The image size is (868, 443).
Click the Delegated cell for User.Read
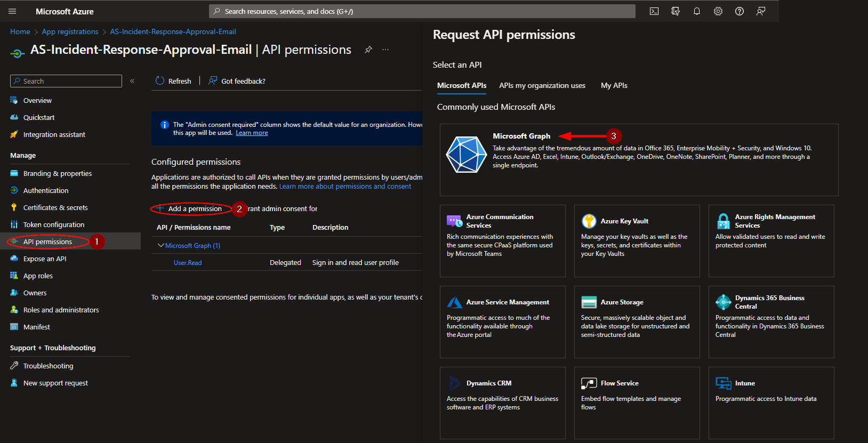pyautogui.click(x=285, y=262)
